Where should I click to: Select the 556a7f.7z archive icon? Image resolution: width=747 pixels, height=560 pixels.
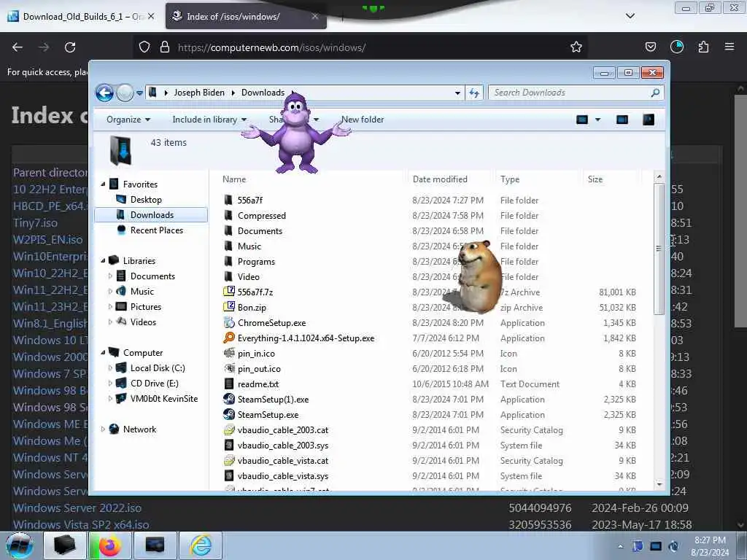click(x=229, y=292)
